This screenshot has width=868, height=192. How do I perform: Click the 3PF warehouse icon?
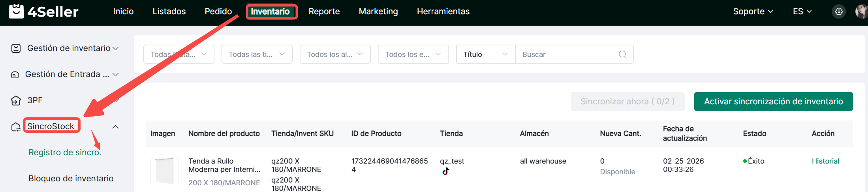click(x=16, y=101)
